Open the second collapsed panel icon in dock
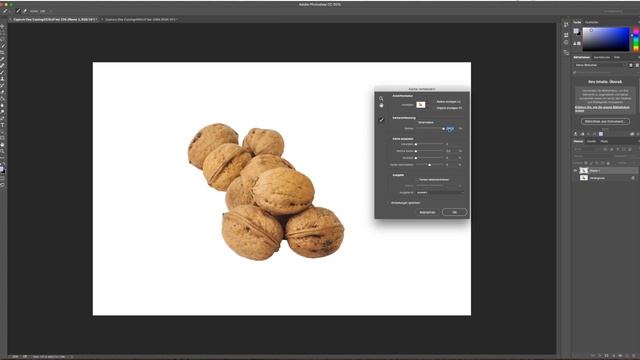The width and height of the screenshot is (640, 360). click(566, 35)
